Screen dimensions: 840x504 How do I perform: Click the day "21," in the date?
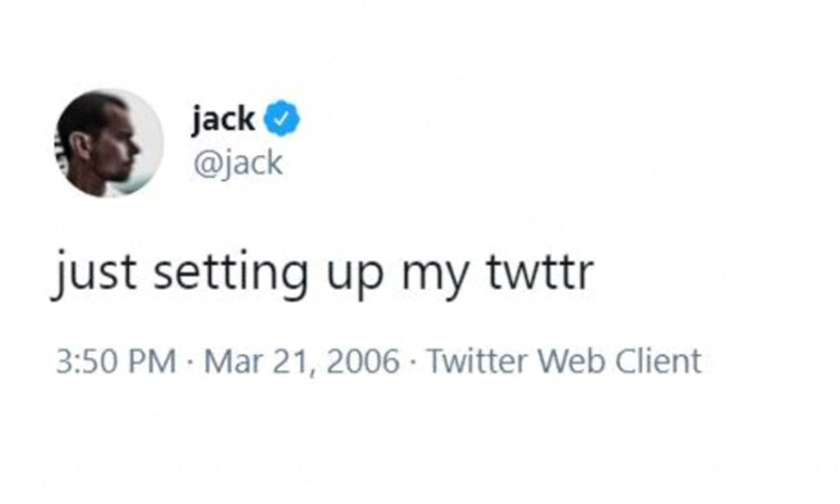tap(288, 361)
